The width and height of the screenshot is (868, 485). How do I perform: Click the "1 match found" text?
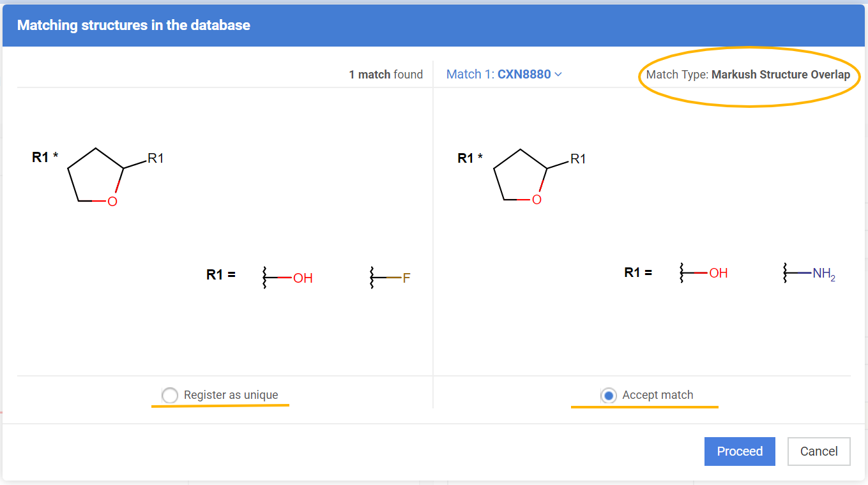pos(385,75)
